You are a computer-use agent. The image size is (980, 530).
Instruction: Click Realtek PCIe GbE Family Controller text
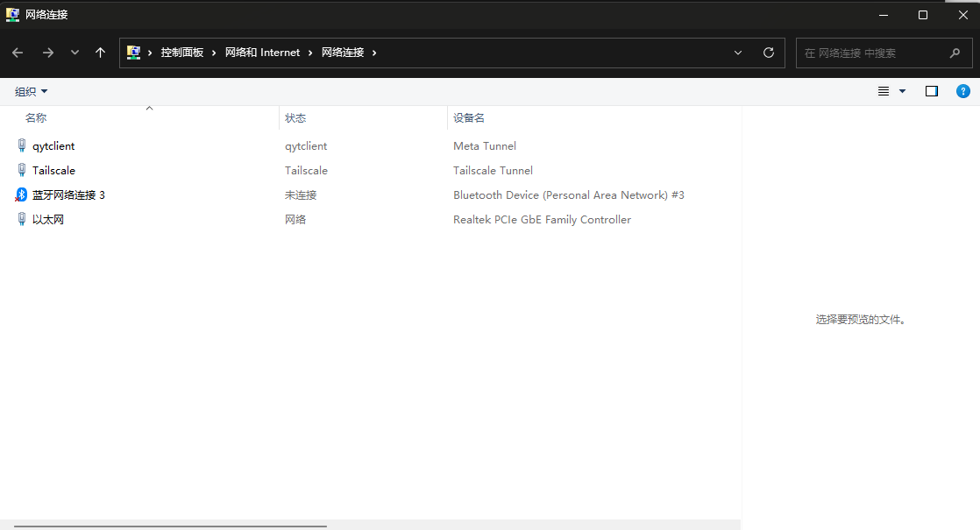[542, 219]
